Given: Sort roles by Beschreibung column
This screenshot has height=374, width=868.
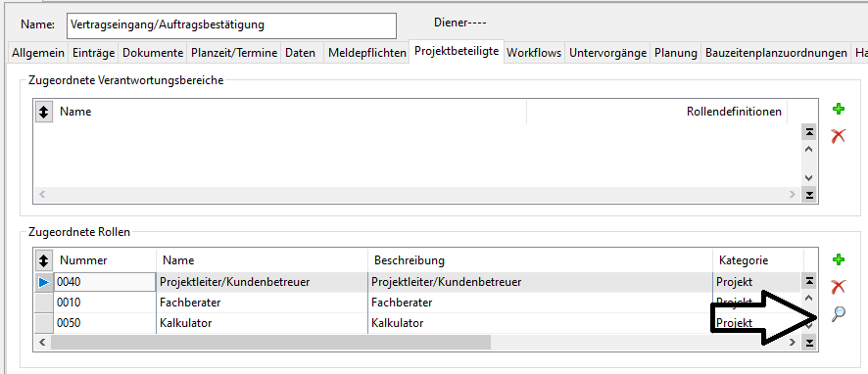Looking at the screenshot, I should [x=540, y=260].
